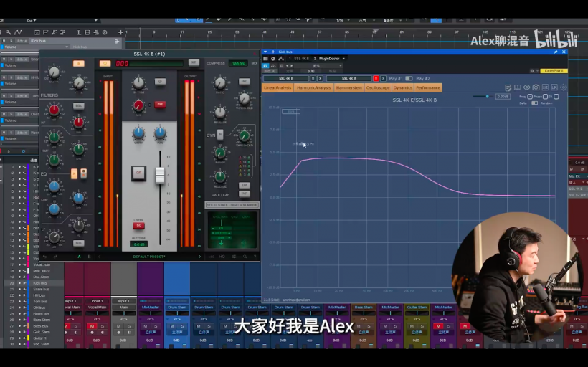Toggle the SSL 4K E power button
The height and width of the screenshot is (367, 588).
pyautogui.click(x=105, y=63)
